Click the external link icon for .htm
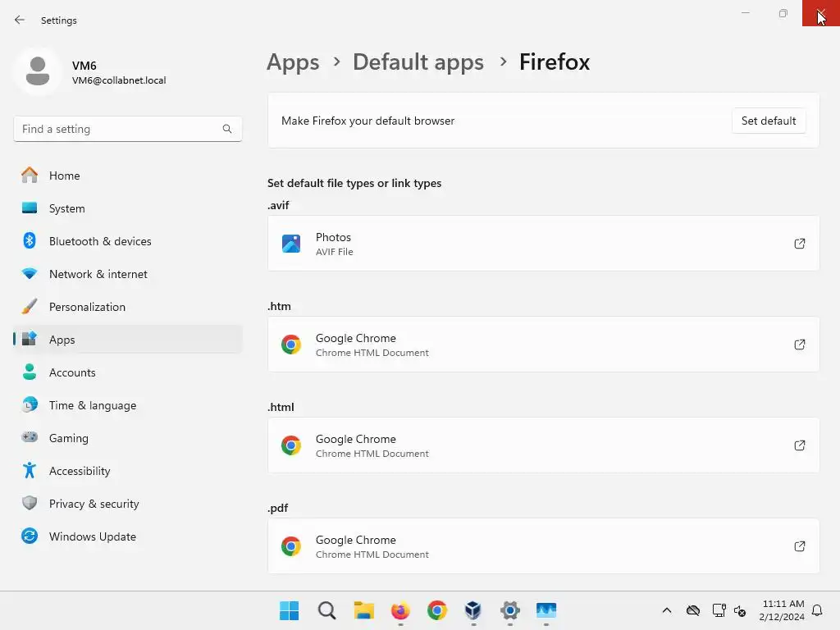840x630 pixels. (x=799, y=345)
